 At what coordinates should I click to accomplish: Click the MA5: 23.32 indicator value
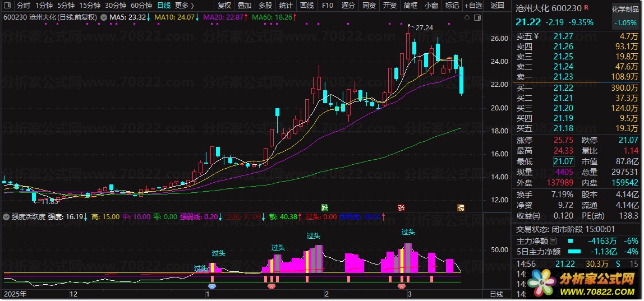130,17
